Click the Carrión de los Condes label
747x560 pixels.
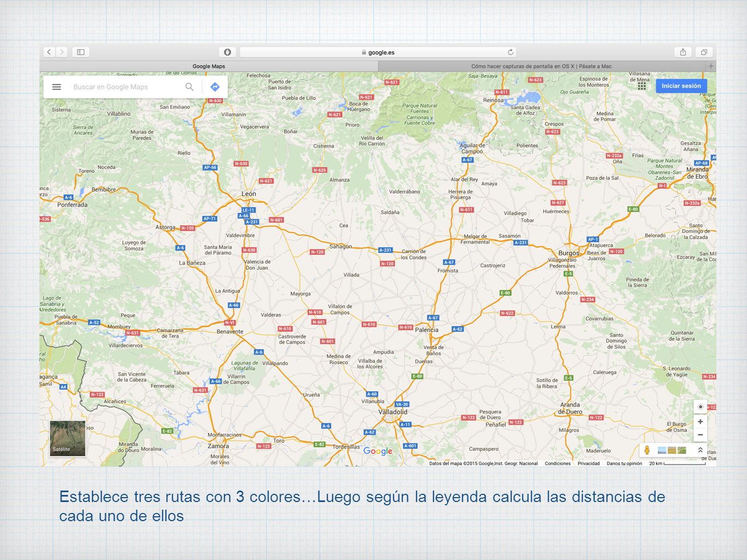click(414, 254)
